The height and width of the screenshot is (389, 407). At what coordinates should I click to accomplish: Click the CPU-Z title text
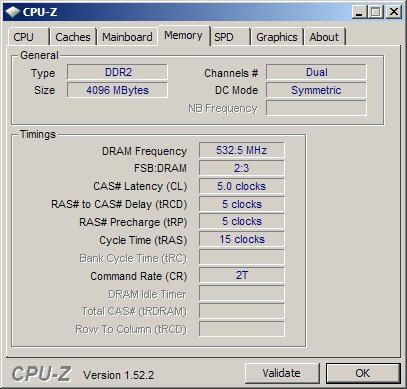40,12
